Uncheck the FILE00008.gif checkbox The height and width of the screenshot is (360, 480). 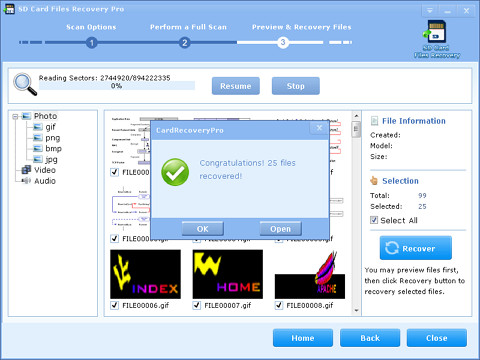[279, 305]
